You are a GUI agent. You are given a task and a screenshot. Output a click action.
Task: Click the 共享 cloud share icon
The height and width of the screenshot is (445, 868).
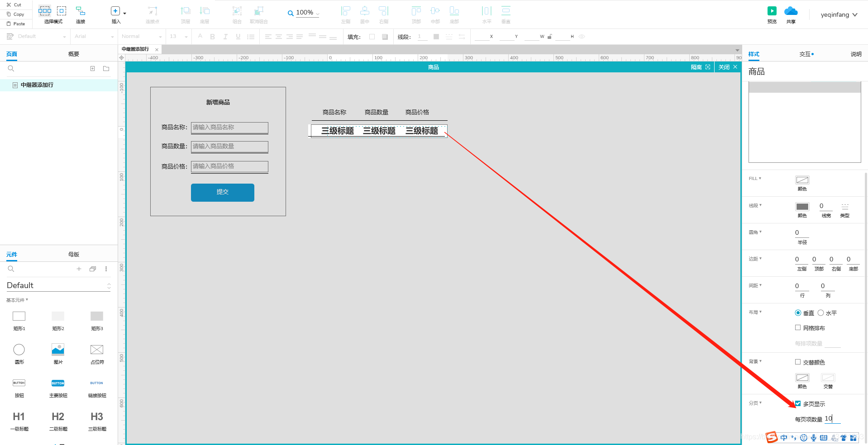791,11
